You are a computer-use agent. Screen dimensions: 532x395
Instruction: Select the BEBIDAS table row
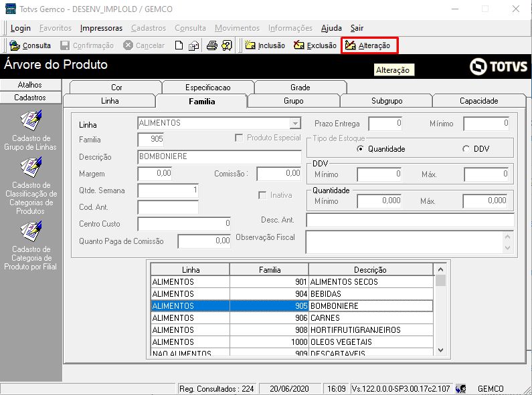[x=292, y=293]
